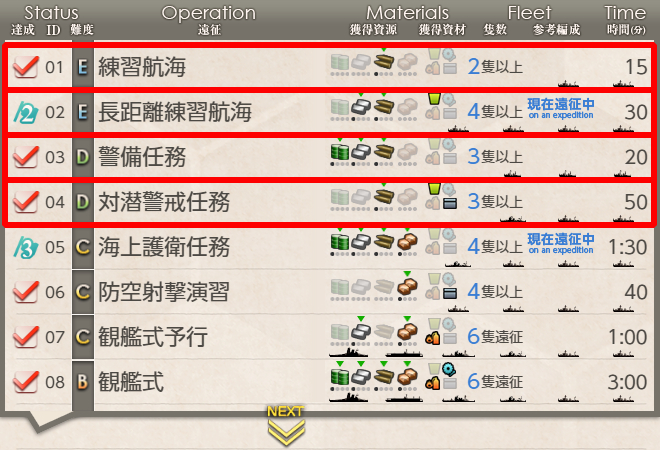660x450 pixels.
Task: Click the steel icon in expedition 07 row
Action: (x=361, y=332)
